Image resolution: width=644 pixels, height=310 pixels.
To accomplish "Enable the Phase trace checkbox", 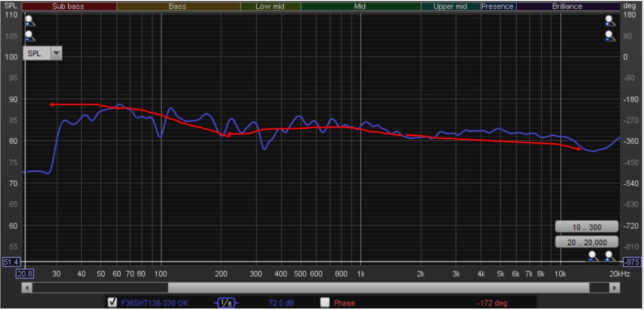I will (x=325, y=302).
